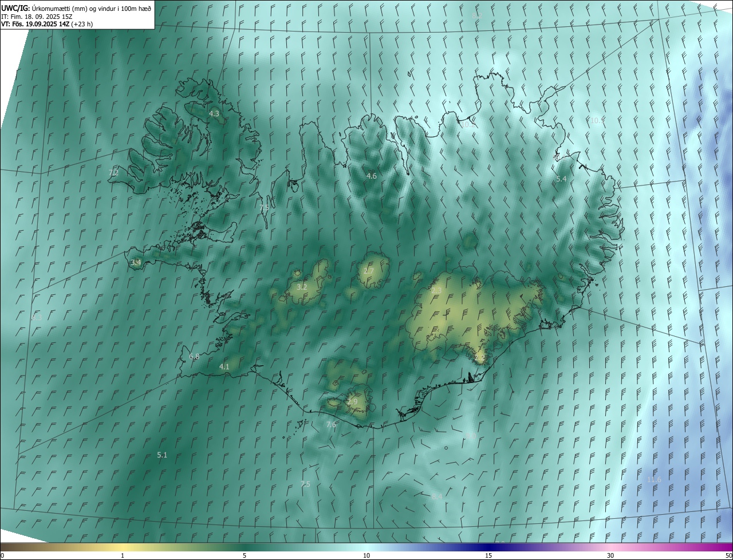Click the '1' tick on the color scale

[x=123, y=555]
